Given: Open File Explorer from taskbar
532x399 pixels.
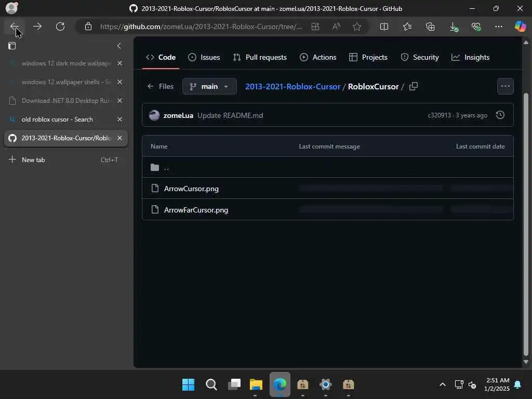Looking at the screenshot, I should click(x=256, y=384).
